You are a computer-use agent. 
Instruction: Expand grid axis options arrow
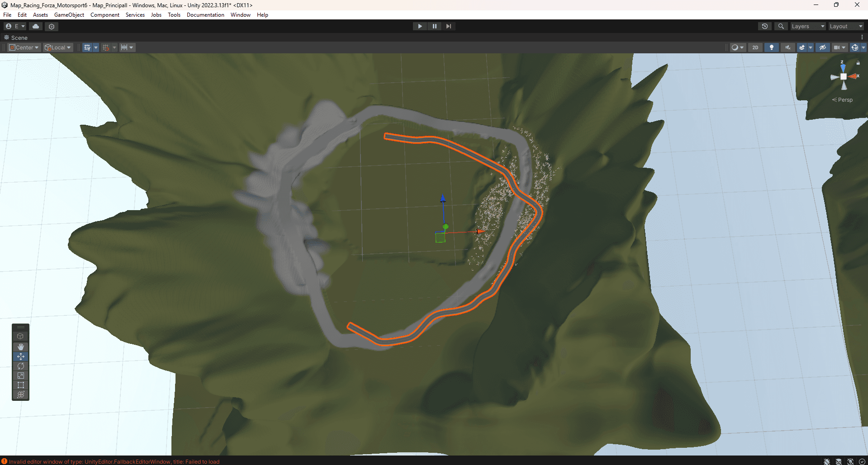96,47
